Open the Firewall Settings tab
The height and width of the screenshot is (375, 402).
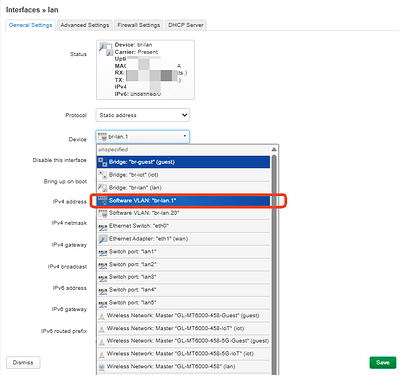pos(139,25)
